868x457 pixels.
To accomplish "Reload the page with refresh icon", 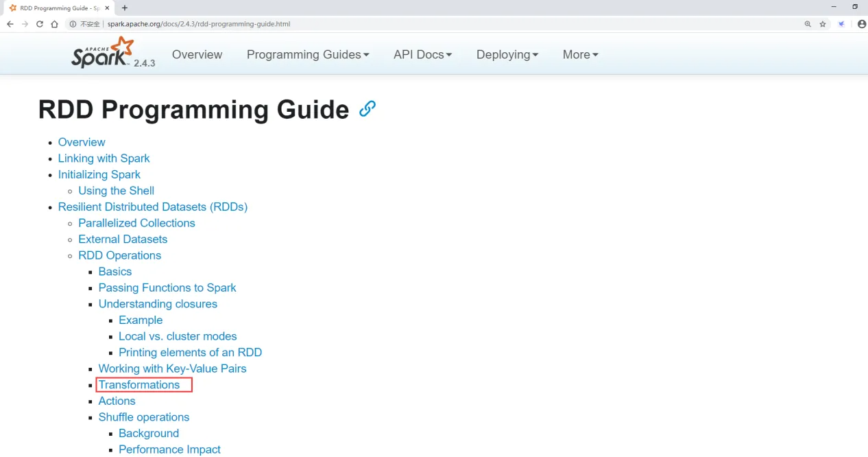I will pyautogui.click(x=40, y=24).
